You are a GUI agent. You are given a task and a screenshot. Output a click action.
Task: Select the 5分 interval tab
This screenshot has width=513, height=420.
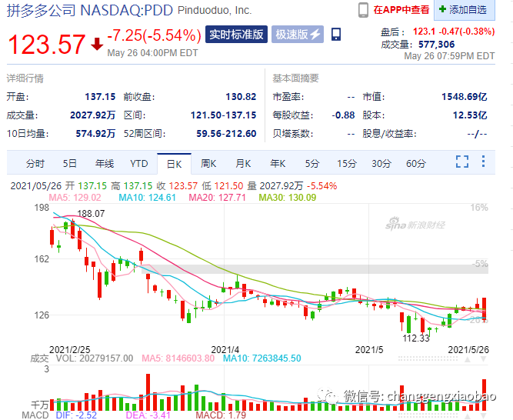[x=311, y=163]
